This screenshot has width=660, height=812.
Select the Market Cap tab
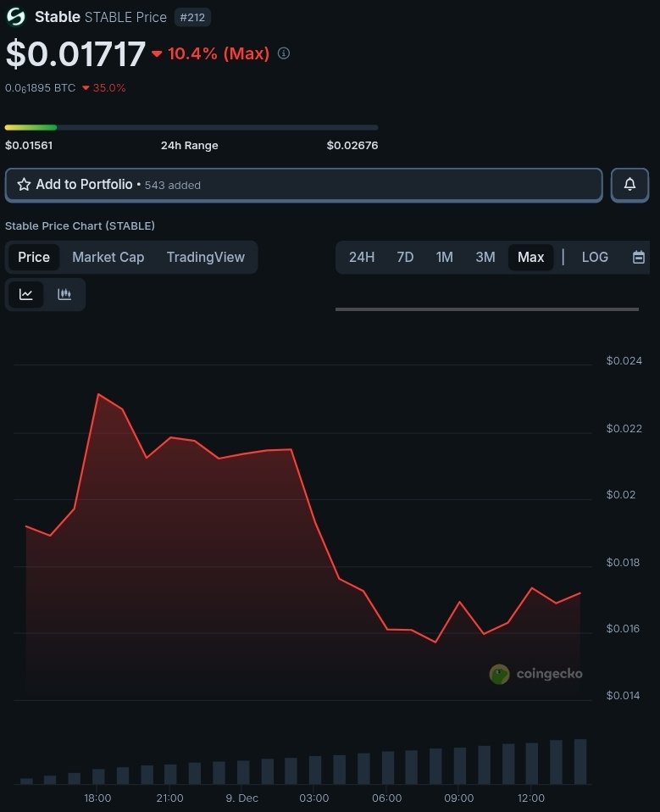tap(108, 257)
